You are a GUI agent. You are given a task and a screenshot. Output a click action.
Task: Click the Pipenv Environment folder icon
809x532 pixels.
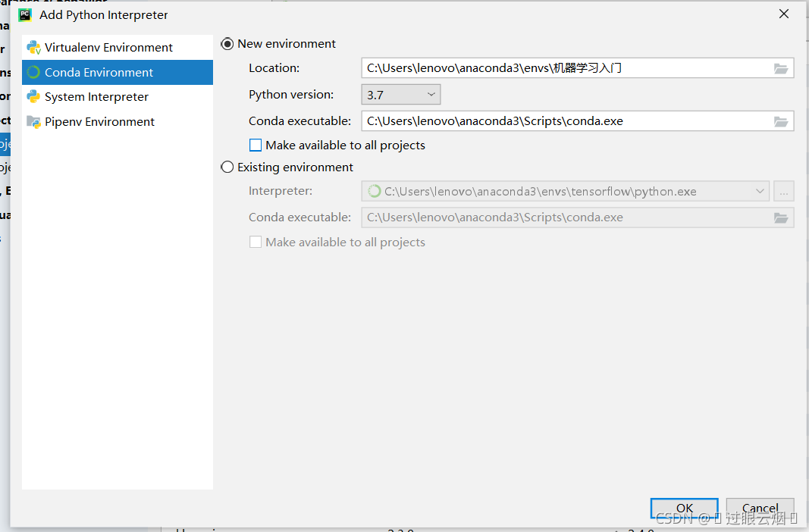pyautogui.click(x=33, y=122)
